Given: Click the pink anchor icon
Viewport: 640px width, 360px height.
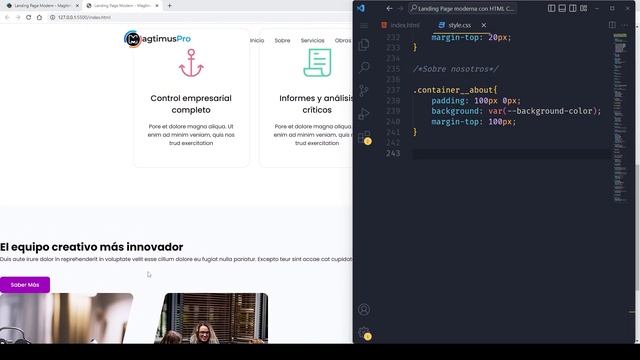Looking at the screenshot, I should pos(191,63).
